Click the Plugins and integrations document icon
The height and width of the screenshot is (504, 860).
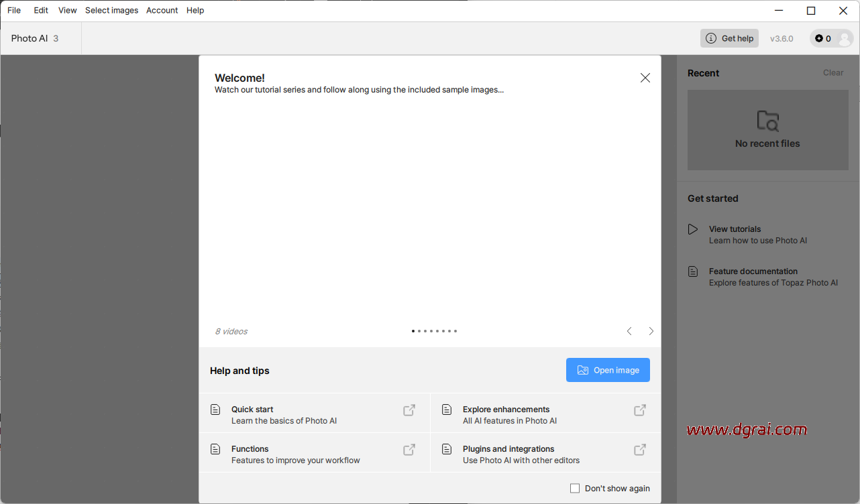446,449
